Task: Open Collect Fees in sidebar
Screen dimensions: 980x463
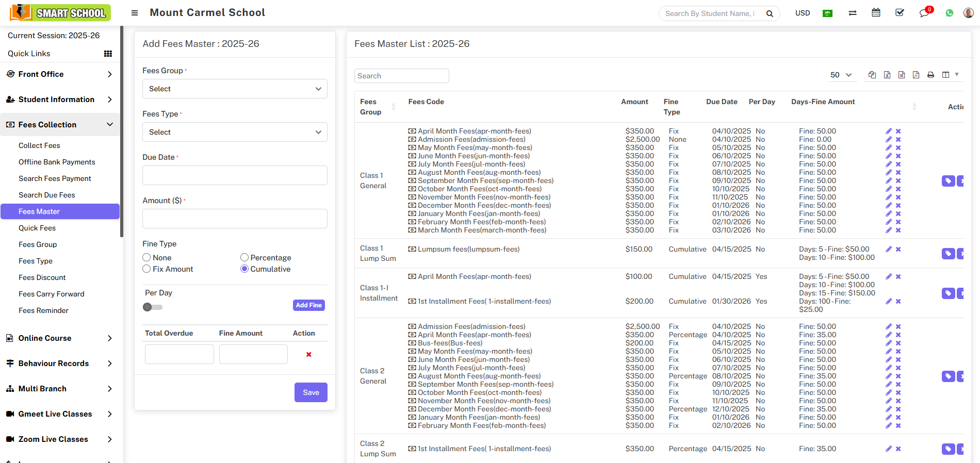Action: coord(39,145)
